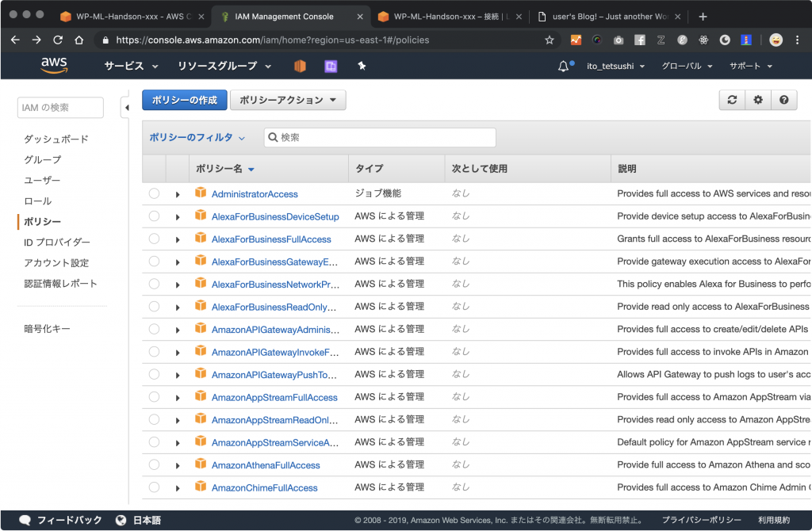
Task: Click the blue create policy button
Action: (x=184, y=100)
